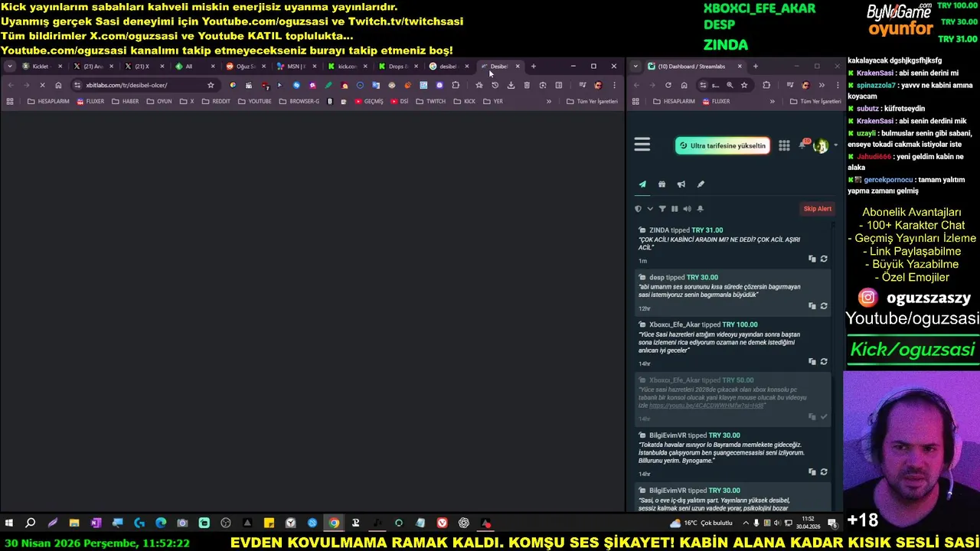Open the Streamlabs hamburger menu
The height and width of the screenshot is (551, 980).
pos(642,145)
